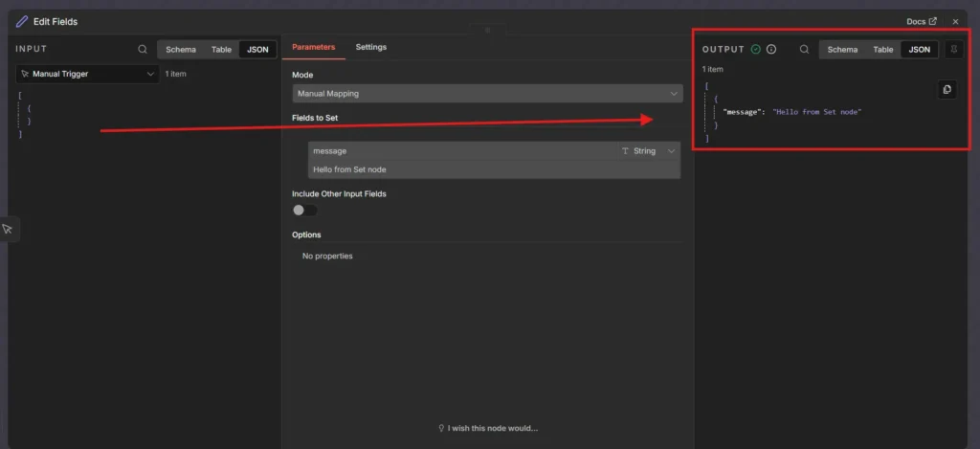Click the green success check icon
Screen dimensions: 980x449
(x=756, y=50)
